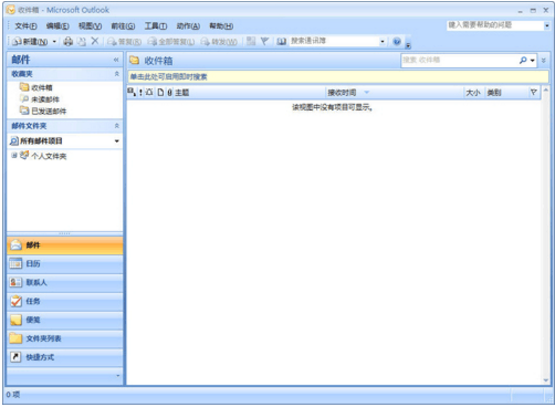Click the message list scrollbar down arrow
The height and width of the screenshot is (406, 556).
[x=546, y=380]
